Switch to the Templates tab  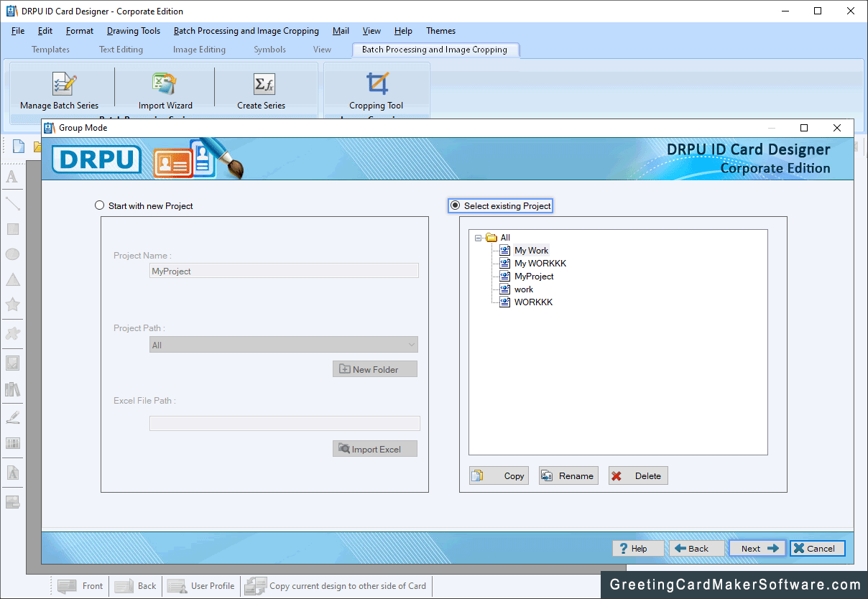50,50
